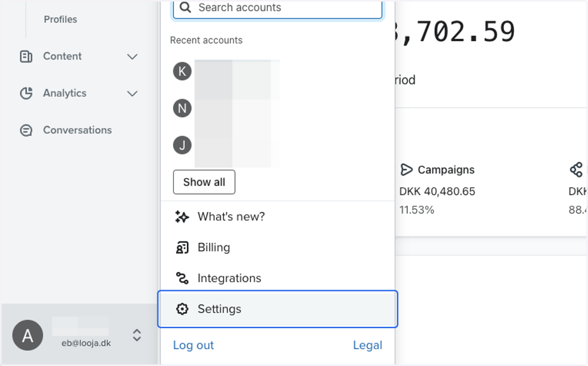Toggle the account switcher up-down arrows
Viewport: 588px width, 366px height.
click(x=137, y=335)
